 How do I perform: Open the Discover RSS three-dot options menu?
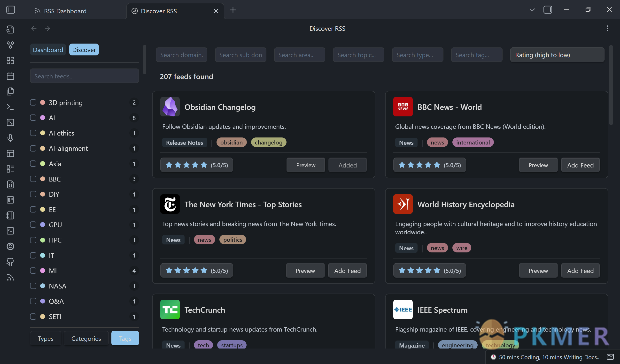point(607,29)
